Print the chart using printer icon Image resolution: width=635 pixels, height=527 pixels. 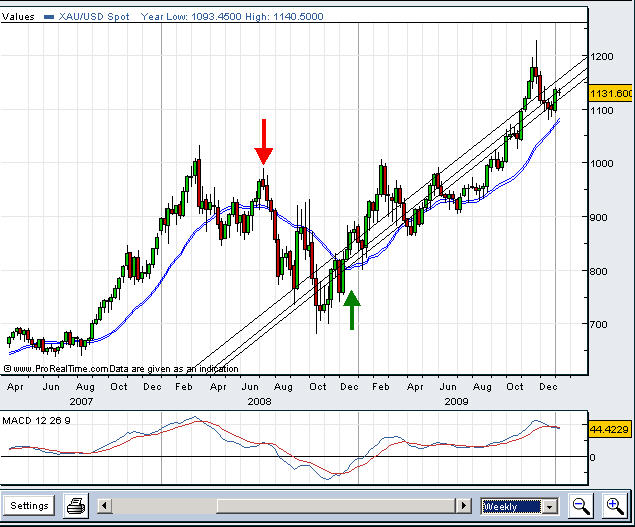coord(76,506)
